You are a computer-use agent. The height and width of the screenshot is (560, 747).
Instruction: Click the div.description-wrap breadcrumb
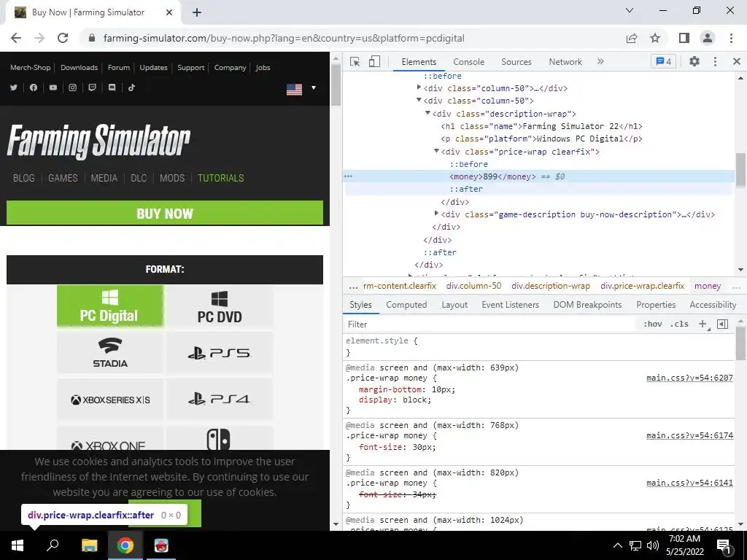coord(551,286)
